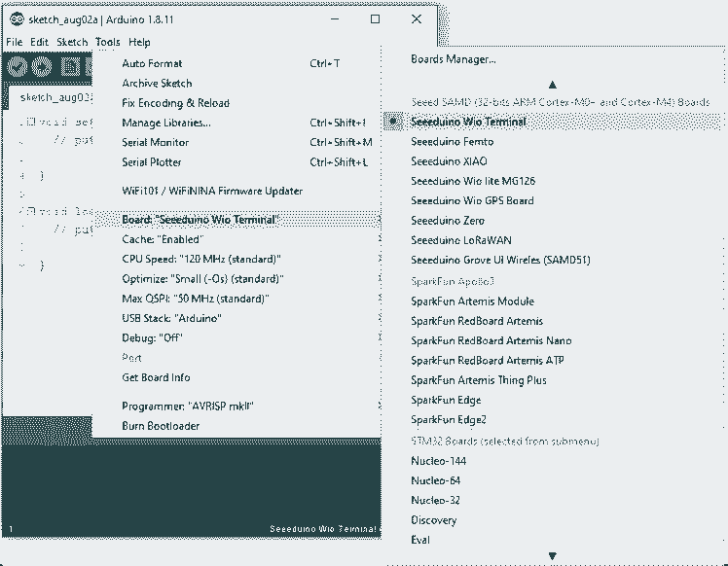728x566 pixels.
Task: Click the Tools menu header
Action: [108, 42]
